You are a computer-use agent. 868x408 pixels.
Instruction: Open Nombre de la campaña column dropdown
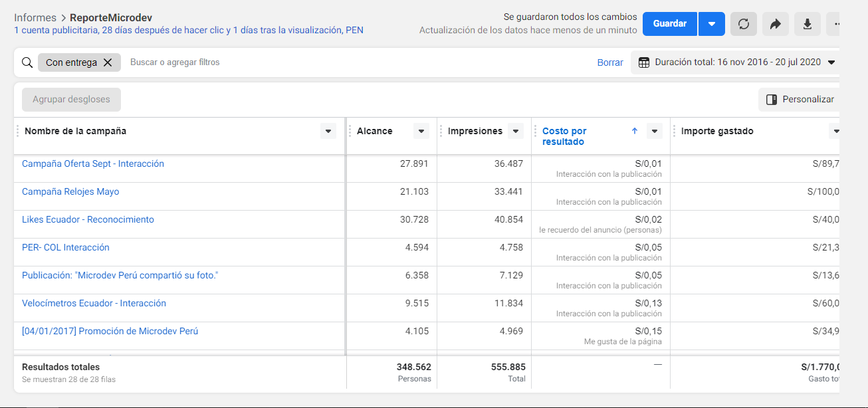click(328, 132)
